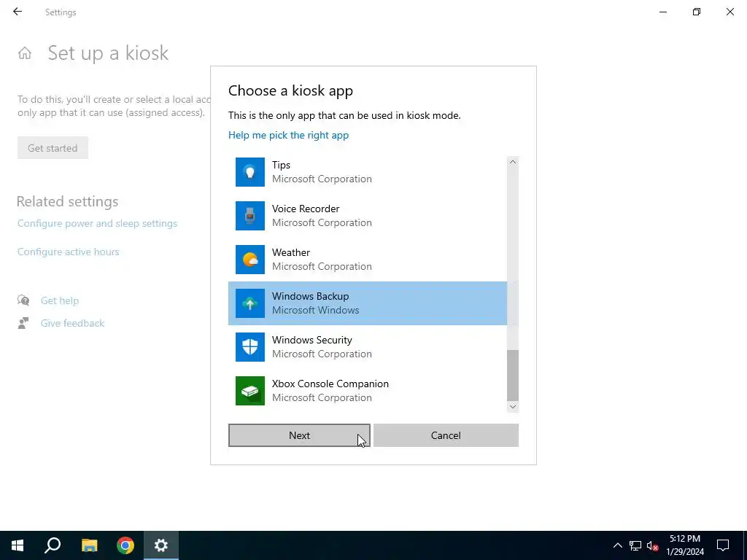Select the Windows Security name text
The image size is (747, 560).
[312, 340]
